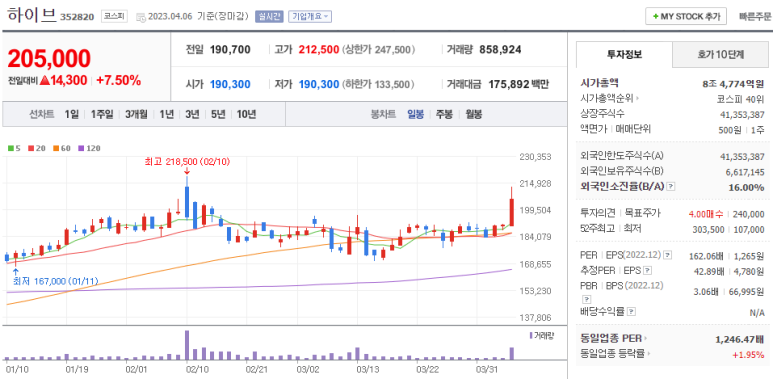This screenshot has width=773, height=379.
Task: Switch to the 호가10단계 tab
Action: [720, 55]
